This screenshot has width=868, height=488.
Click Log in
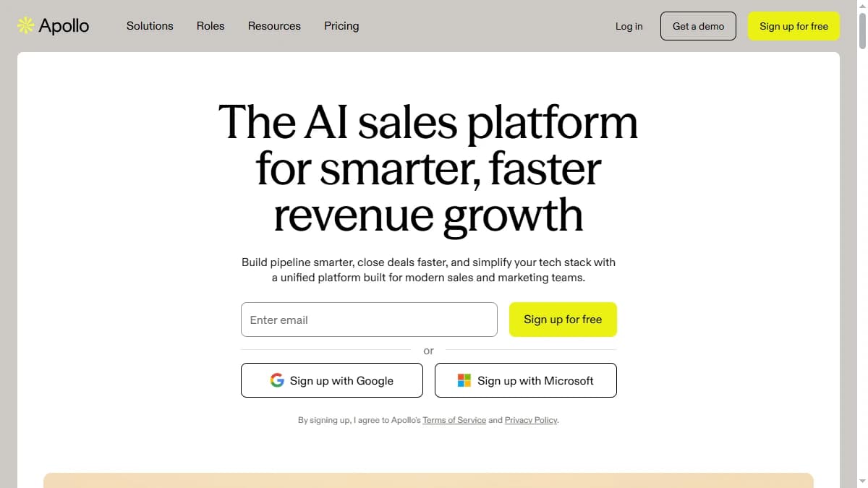[629, 26]
